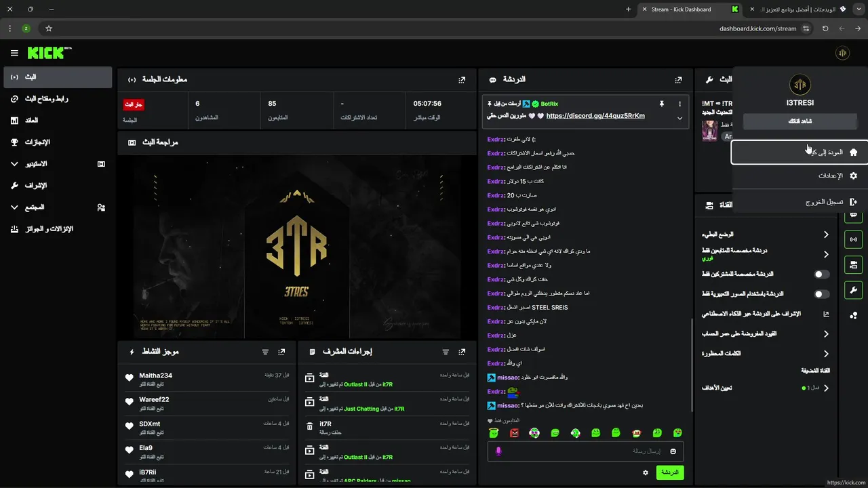Bookmark this page with the star icon
The width and height of the screenshot is (868, 488).
[x=48, y=28]
